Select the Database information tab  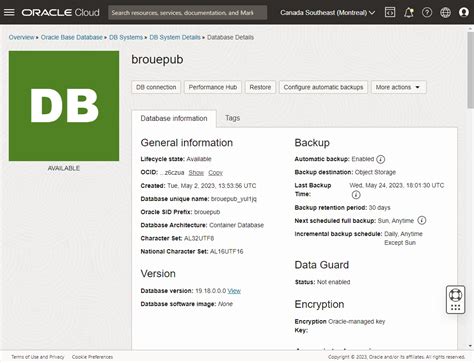174,118
